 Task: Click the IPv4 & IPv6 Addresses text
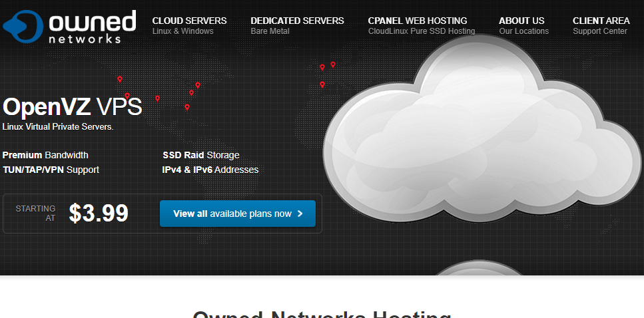point(210,170)
